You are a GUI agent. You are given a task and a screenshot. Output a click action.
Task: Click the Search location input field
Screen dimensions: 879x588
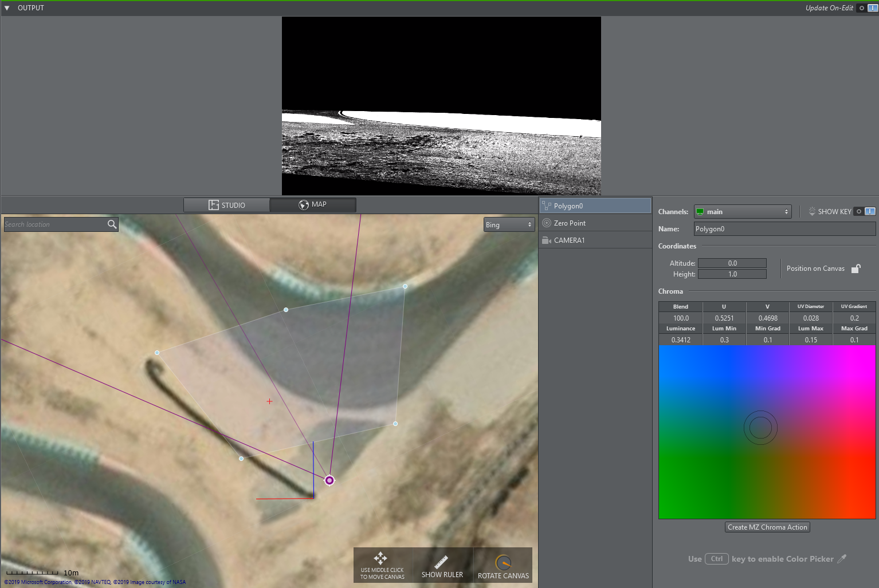click(x=54, y=224)
